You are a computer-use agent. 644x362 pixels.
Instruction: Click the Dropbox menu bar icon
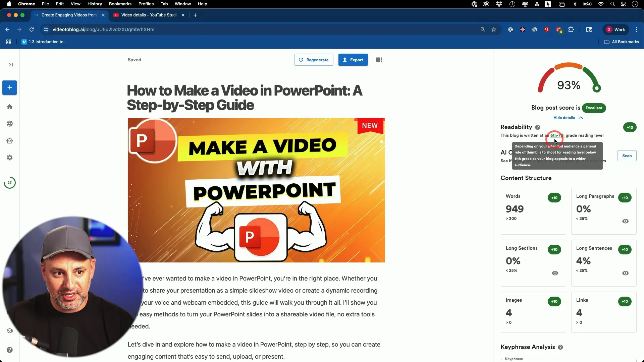point(499,4)
